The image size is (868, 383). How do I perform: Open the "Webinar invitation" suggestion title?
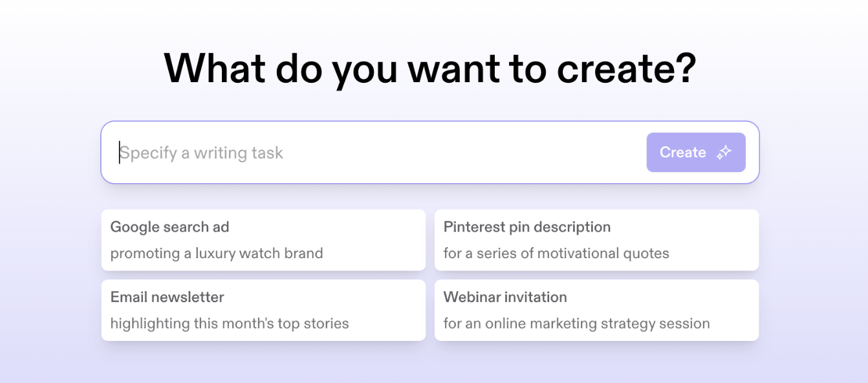click(x=505, y=298)
